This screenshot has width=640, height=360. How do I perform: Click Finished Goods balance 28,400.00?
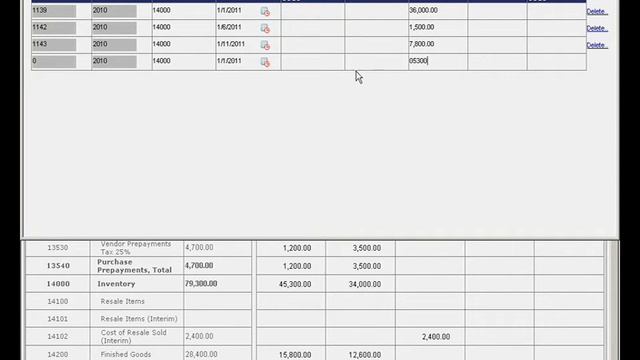201,354
